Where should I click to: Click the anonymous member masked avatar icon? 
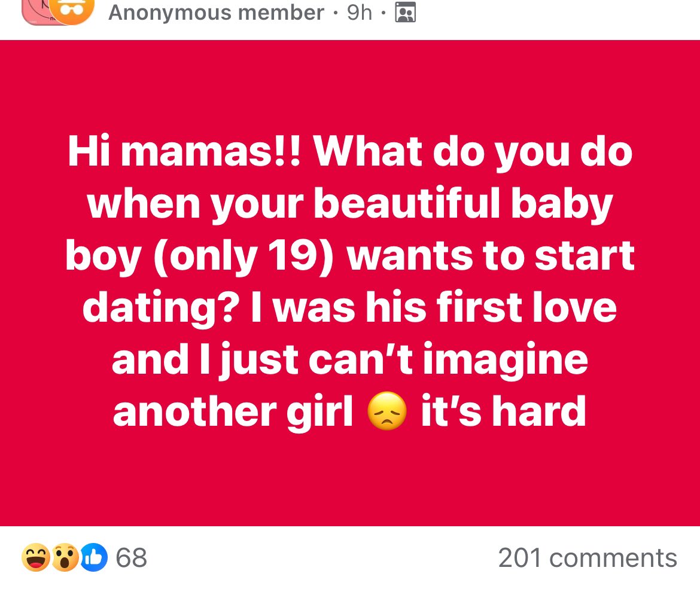tap(72, 10)
